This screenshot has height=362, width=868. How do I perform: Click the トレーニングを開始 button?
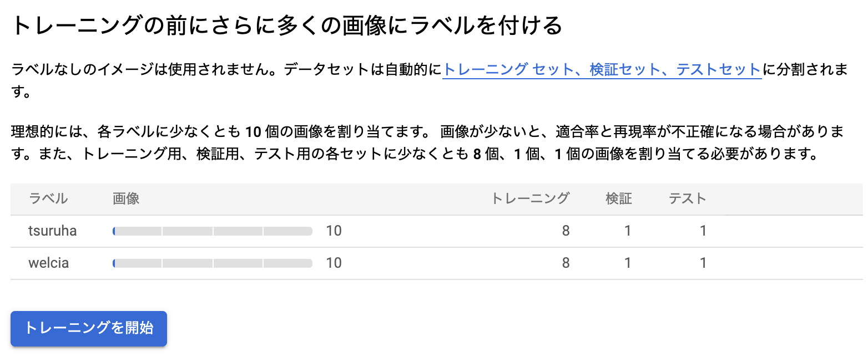tap(88, 328)
